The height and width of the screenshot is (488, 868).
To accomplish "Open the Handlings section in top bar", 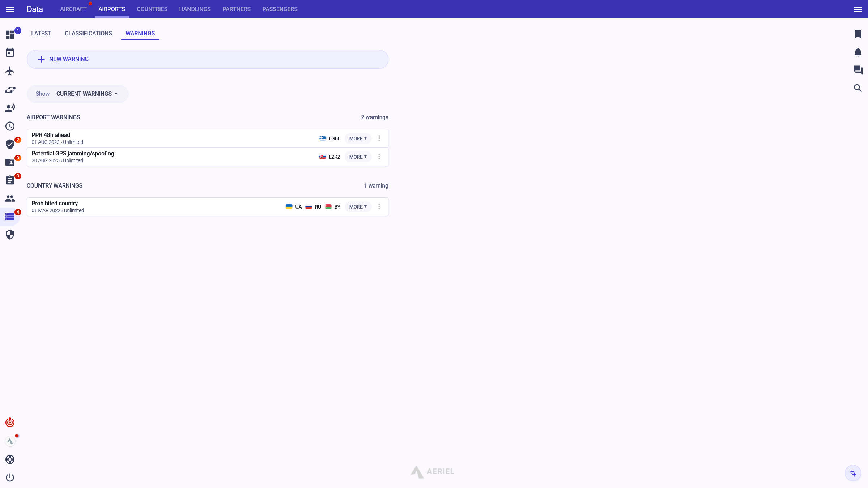I will (x=195, y=9).
